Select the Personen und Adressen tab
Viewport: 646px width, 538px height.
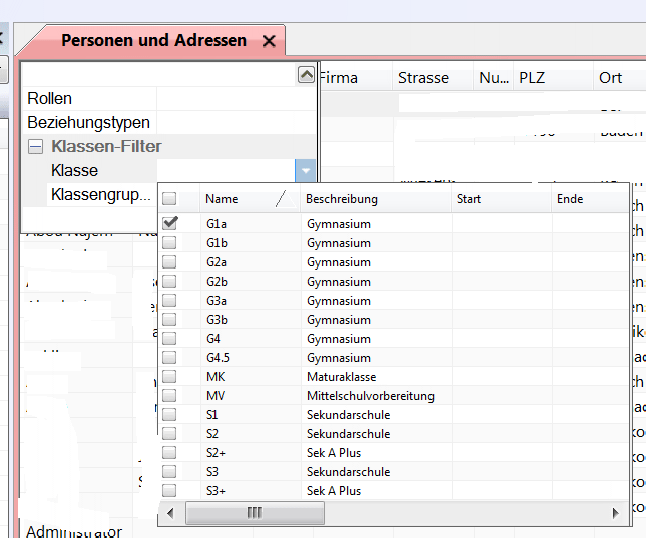[154, 41]
